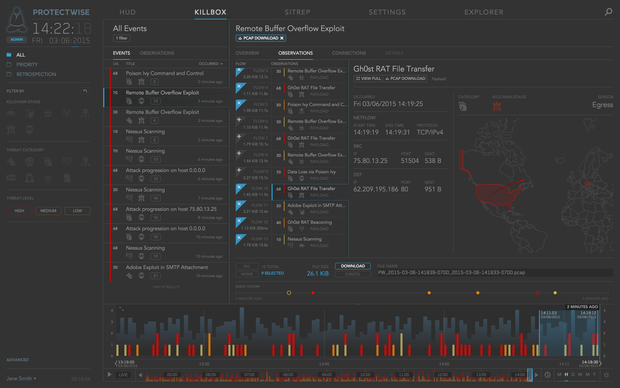Image resolution: width=620 pixels, height=388 pixels.
Task: Select first threat category icon
Action: tap(11, 162)
